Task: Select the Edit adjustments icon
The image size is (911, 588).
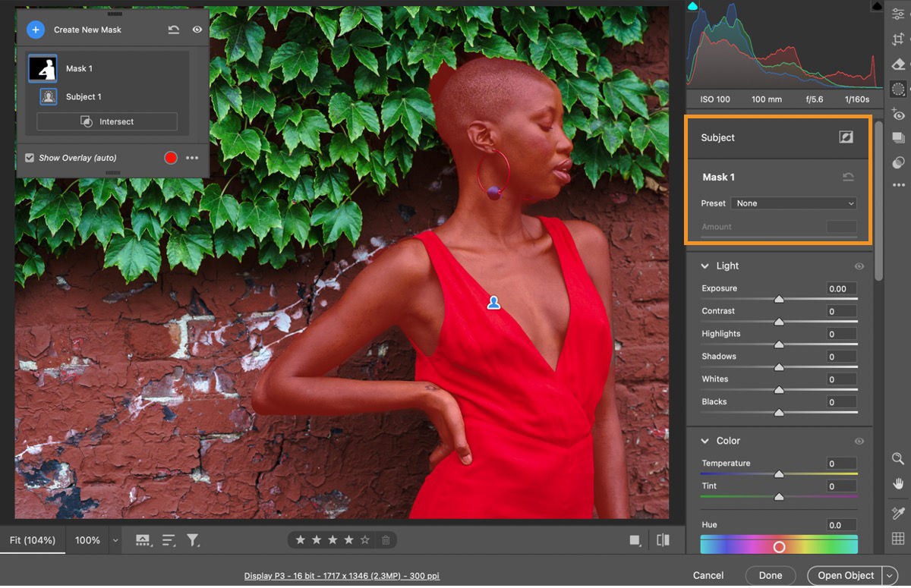Action: pos(898,13)
